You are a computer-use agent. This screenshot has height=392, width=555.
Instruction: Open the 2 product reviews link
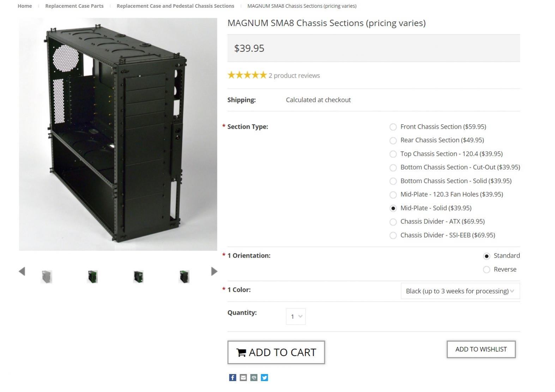294,75
